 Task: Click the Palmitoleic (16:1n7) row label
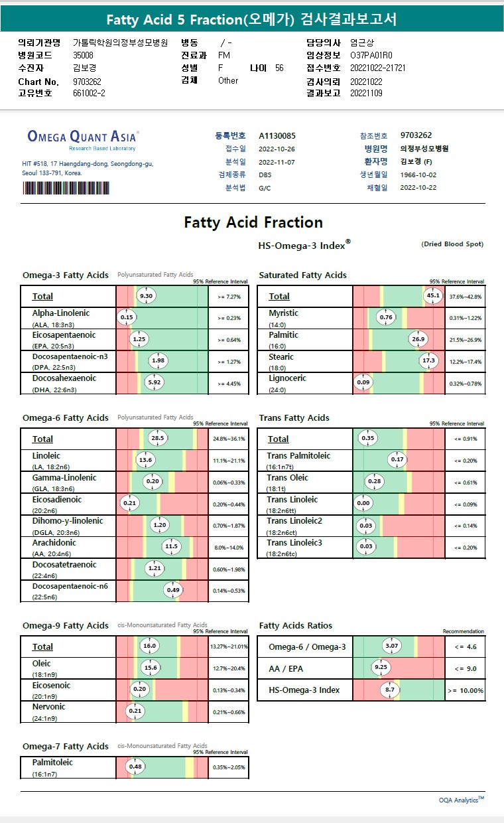click(x=52, y=767)
